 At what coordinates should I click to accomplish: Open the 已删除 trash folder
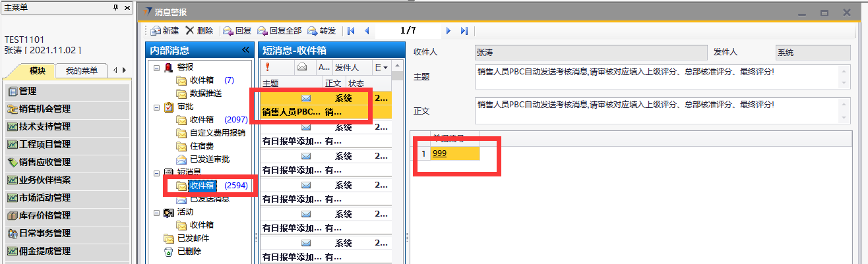coord(189,251)
